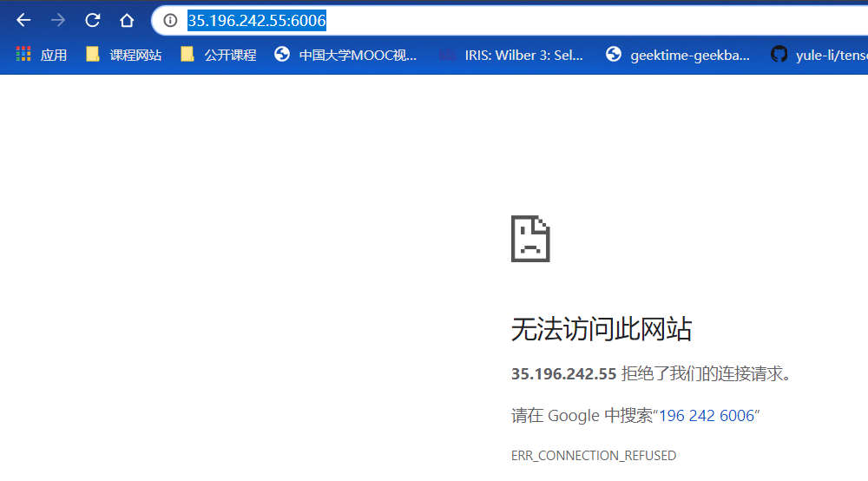This screenshot has height=481, width=868.
Task: Click the ERR_CONNECTION_REFUSED error code text
Action: (594, 456)
